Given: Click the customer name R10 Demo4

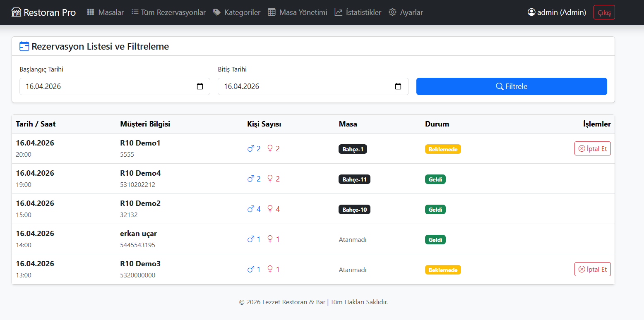Looking at the screenshot, I should tap(140, 173).
